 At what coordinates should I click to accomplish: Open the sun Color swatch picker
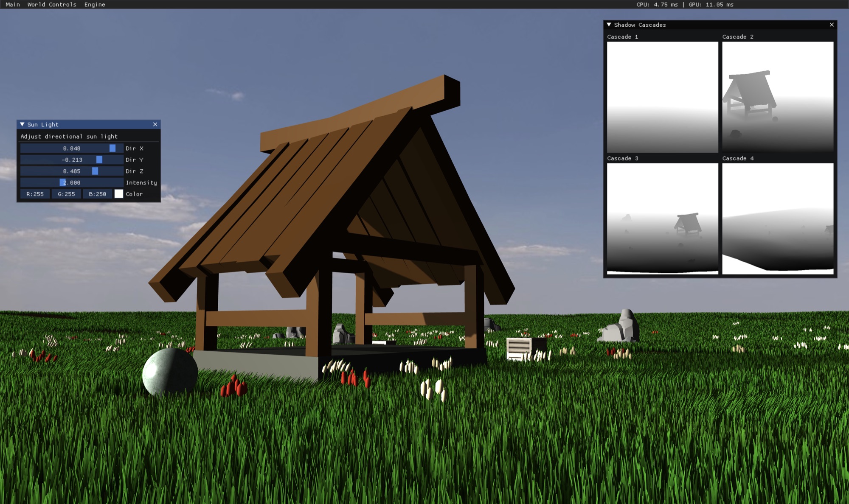point(119,194)
